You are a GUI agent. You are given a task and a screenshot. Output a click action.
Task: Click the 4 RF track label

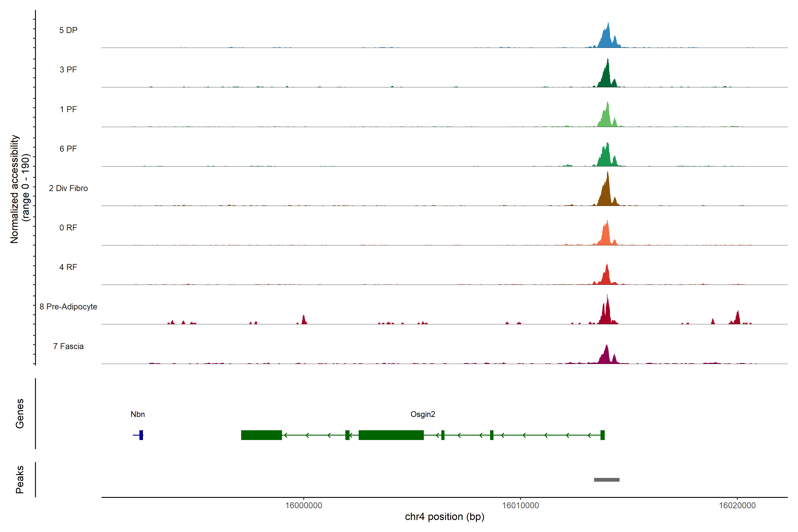(x=68, y=267)
